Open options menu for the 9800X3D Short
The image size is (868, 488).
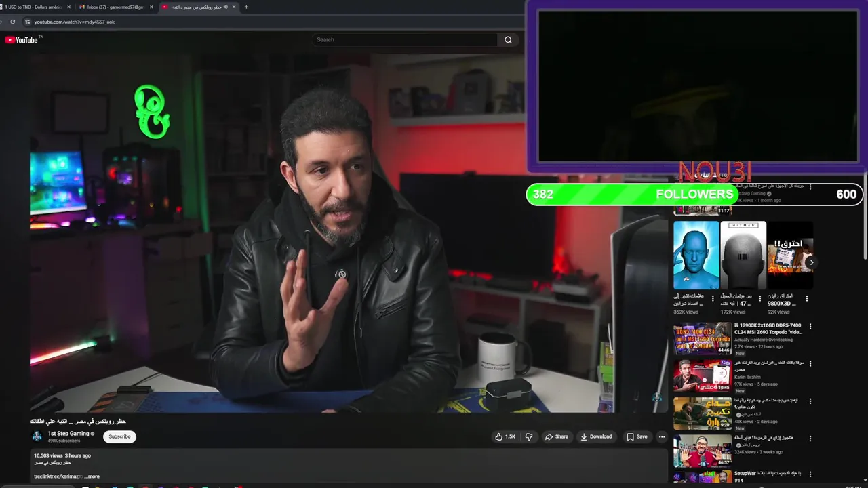[806, 298]
